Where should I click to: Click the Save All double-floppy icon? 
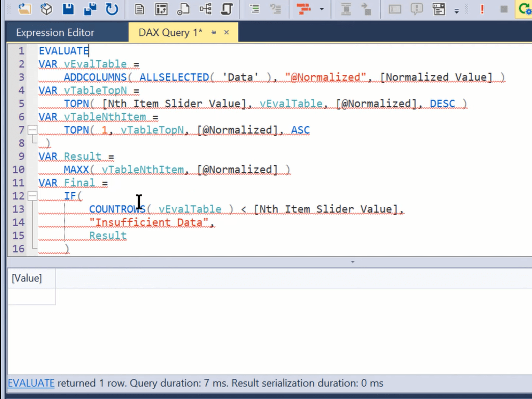pos(90,9)
